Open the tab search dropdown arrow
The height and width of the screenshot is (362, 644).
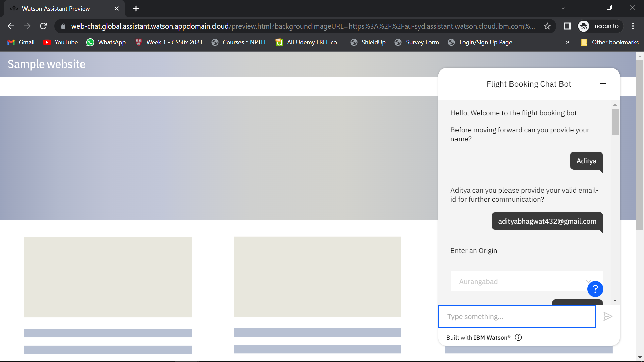coord(563,7)
